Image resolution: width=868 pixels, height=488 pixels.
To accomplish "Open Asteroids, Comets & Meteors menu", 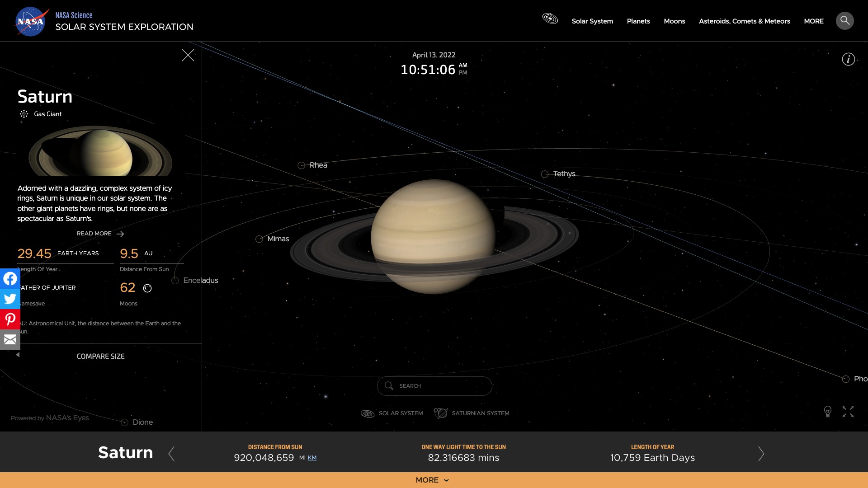I will (x=744, y=21).
